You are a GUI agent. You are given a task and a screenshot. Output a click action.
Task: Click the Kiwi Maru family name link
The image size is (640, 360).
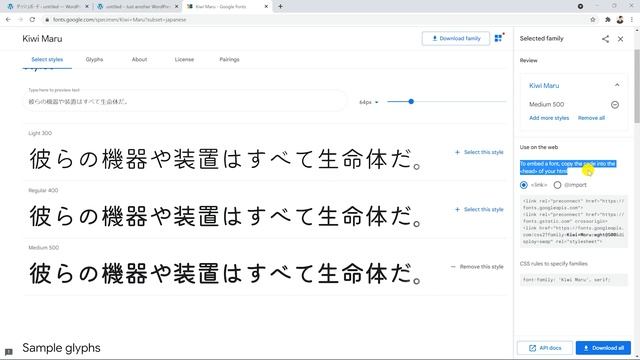pyautogui.click(x=544, y=85)
